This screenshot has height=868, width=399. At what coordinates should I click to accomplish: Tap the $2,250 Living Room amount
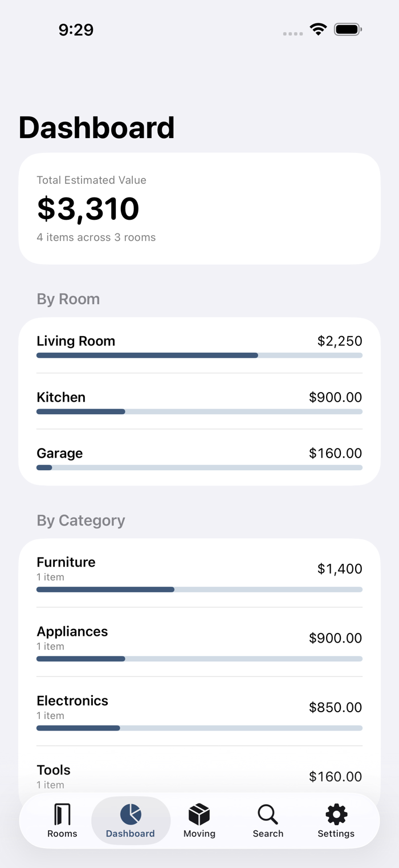(x=340, y=341)
